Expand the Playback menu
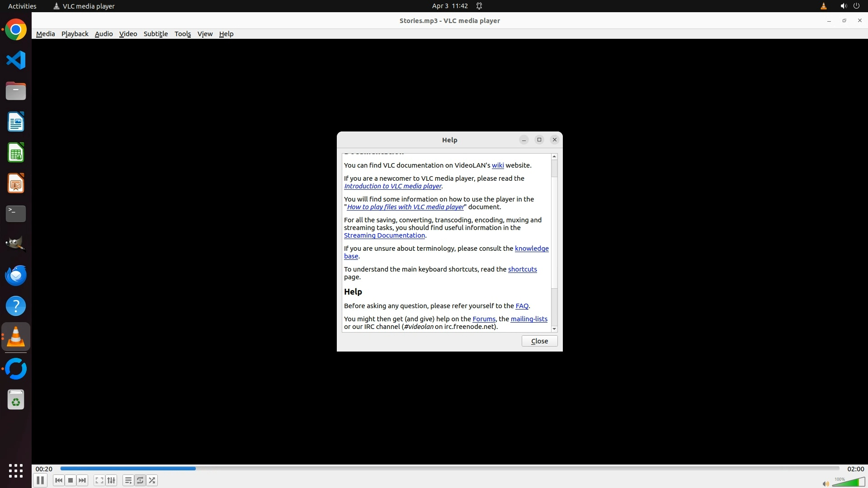Screen dimensions: 868x488 coord(75,34)
